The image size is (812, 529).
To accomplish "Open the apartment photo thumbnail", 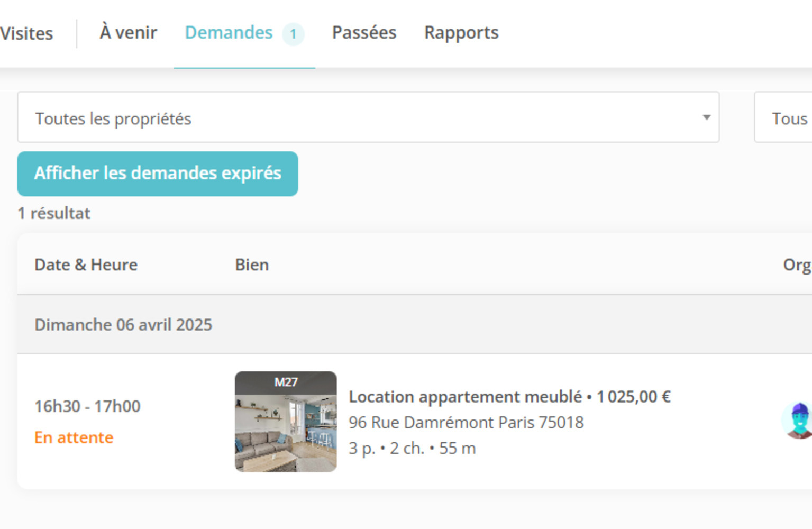I will click(286, 427).
